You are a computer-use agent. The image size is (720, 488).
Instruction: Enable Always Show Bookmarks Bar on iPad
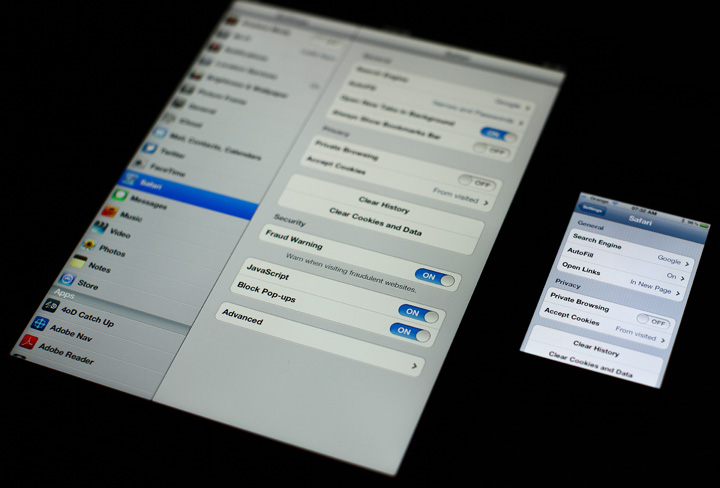491,151
